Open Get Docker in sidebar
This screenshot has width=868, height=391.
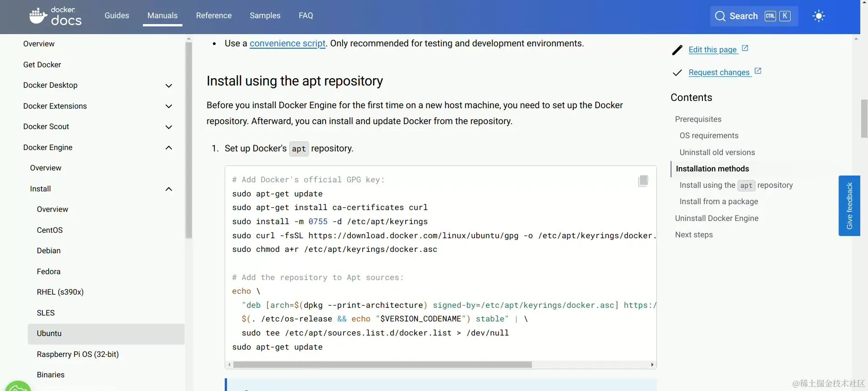[42, 65]
